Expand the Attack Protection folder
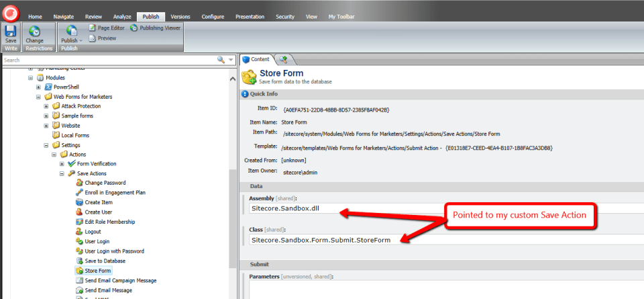The width and height of the screenshot is (644, 299). click(x=46, y=106)
